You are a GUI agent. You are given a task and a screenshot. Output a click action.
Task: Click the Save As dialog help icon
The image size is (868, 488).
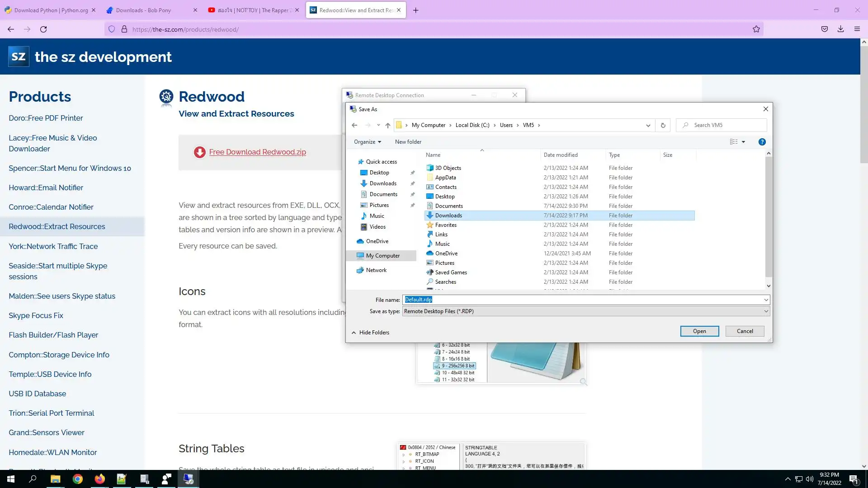[x=762, y=142]
